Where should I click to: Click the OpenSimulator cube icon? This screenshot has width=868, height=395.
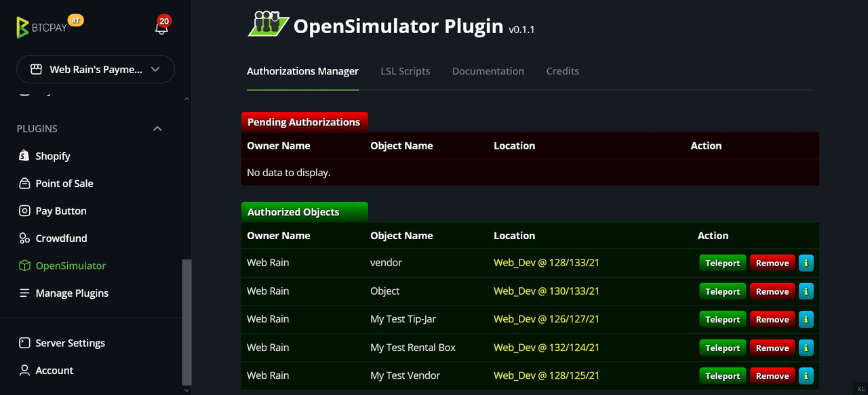[24, 266]
